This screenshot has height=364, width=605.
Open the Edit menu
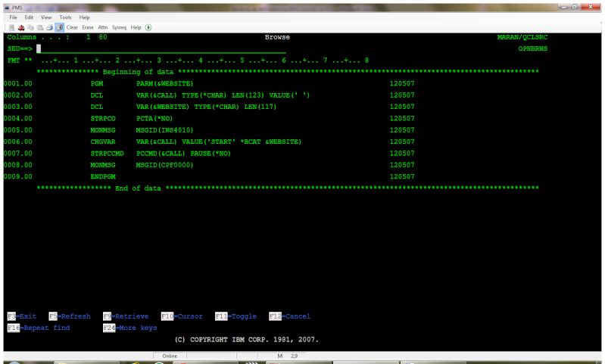coord(29,17)
